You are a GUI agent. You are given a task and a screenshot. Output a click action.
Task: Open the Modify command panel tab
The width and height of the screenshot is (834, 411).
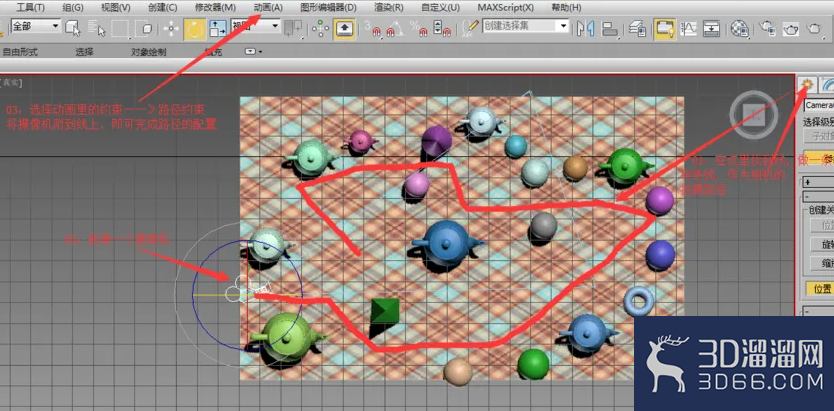tap(827, 84)
